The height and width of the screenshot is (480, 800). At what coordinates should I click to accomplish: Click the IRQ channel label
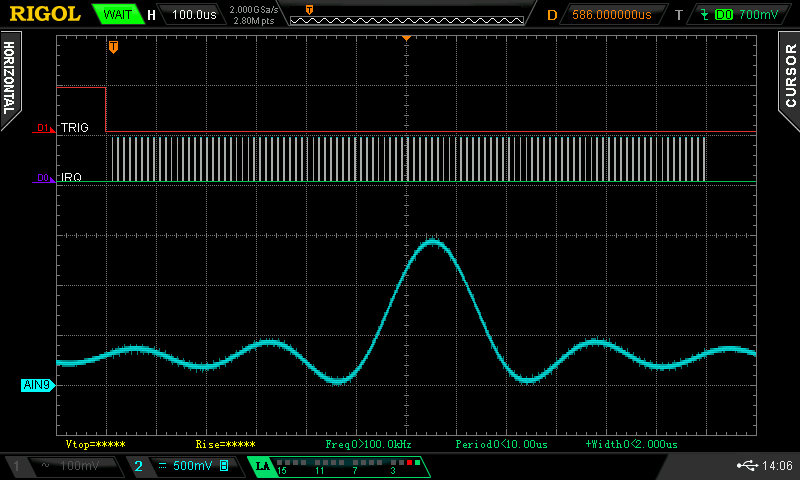pyautogui.click(x=71, y=177)
